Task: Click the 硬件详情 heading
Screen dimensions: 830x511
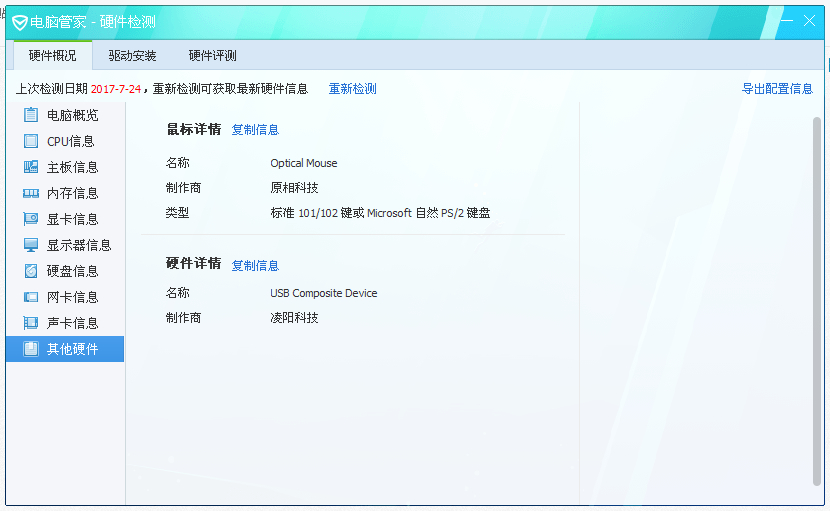Action: [x=194, y=263]
